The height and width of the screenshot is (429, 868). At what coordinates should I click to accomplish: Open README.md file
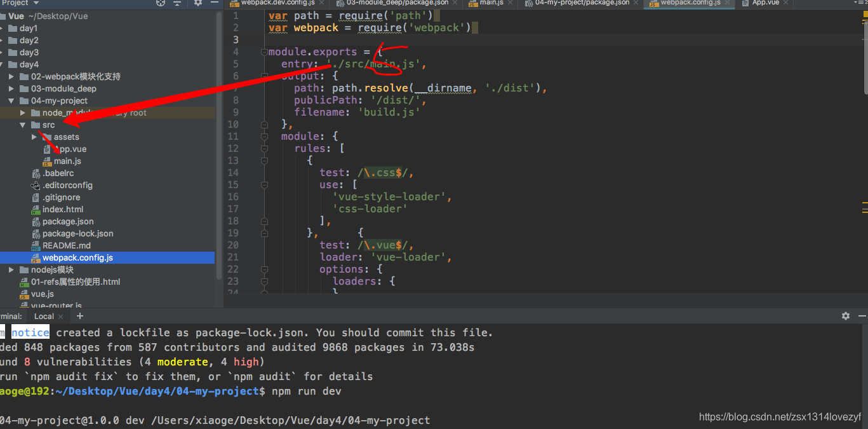[x=67, y=246]
